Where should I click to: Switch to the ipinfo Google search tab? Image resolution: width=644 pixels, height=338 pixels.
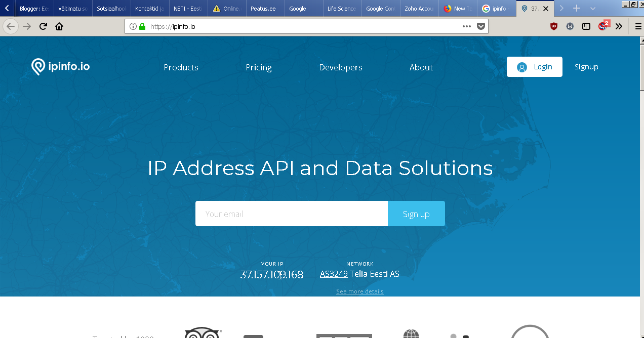[x=496, y=9]
